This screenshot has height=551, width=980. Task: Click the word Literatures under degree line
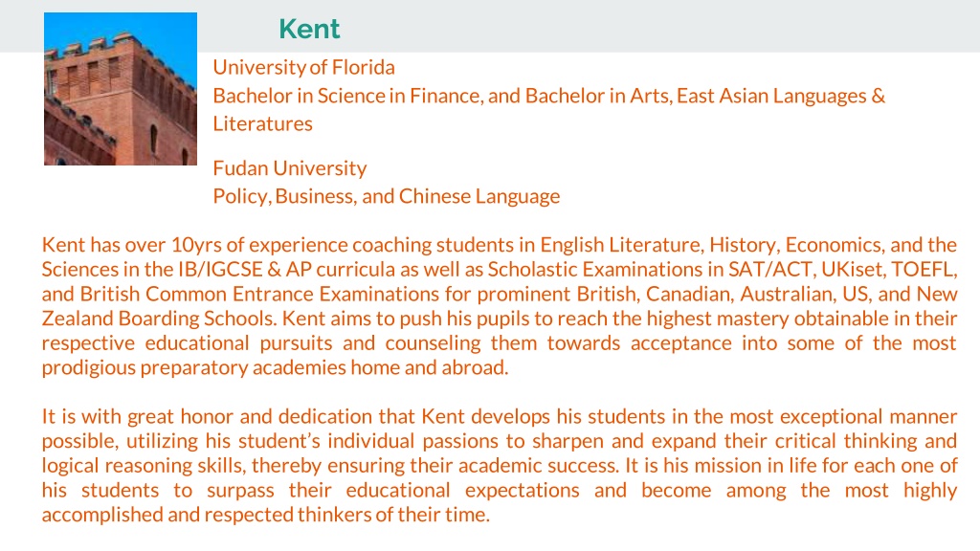(x=262, y=123)
